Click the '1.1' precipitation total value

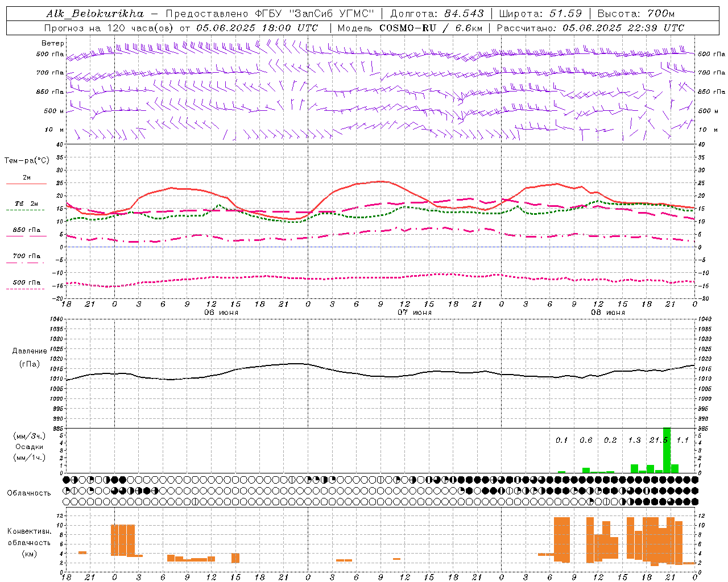[x=682, y=440]
